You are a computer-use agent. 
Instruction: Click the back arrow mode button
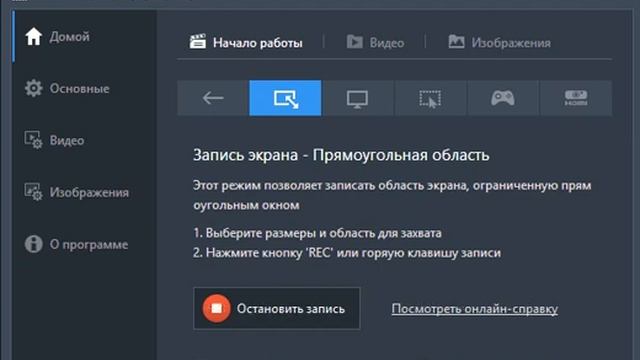[213, 98]
